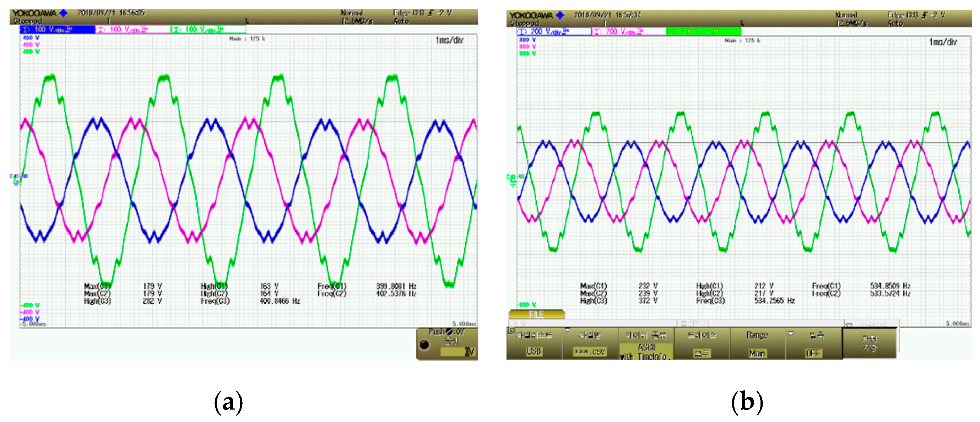
Task: Click the rotary knob icon in Push panel
Action: point(424,345)
